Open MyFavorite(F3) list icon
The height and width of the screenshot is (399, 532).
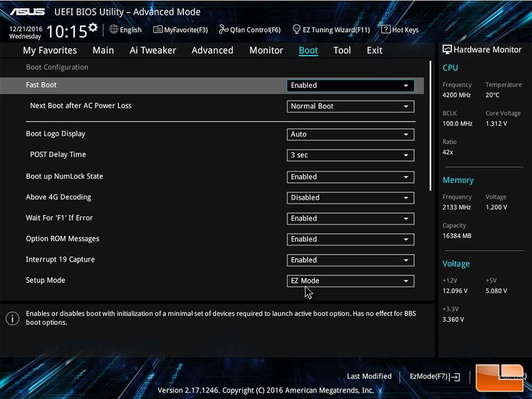click(x=157, y=29)
